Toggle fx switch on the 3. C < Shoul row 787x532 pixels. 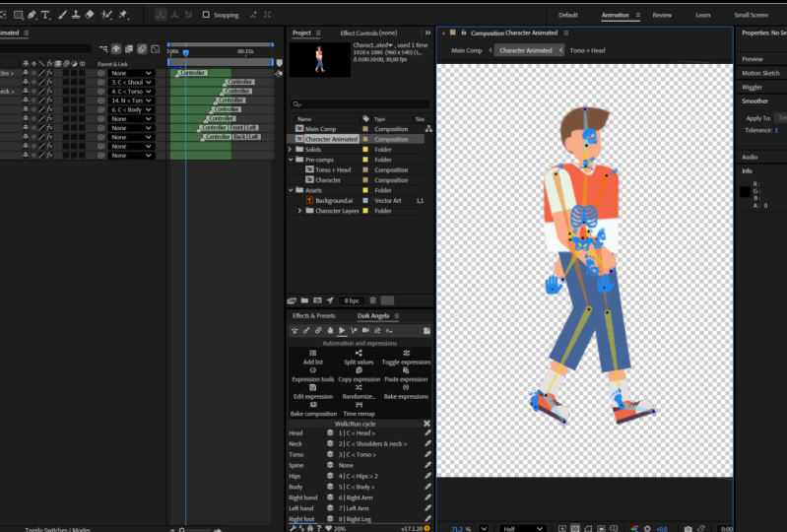49,82
